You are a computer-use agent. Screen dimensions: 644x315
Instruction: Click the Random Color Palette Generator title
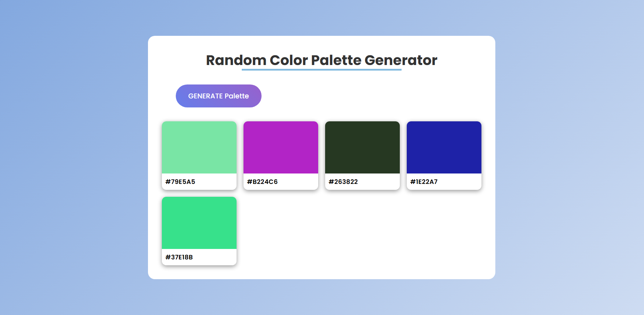pos(322,60)
